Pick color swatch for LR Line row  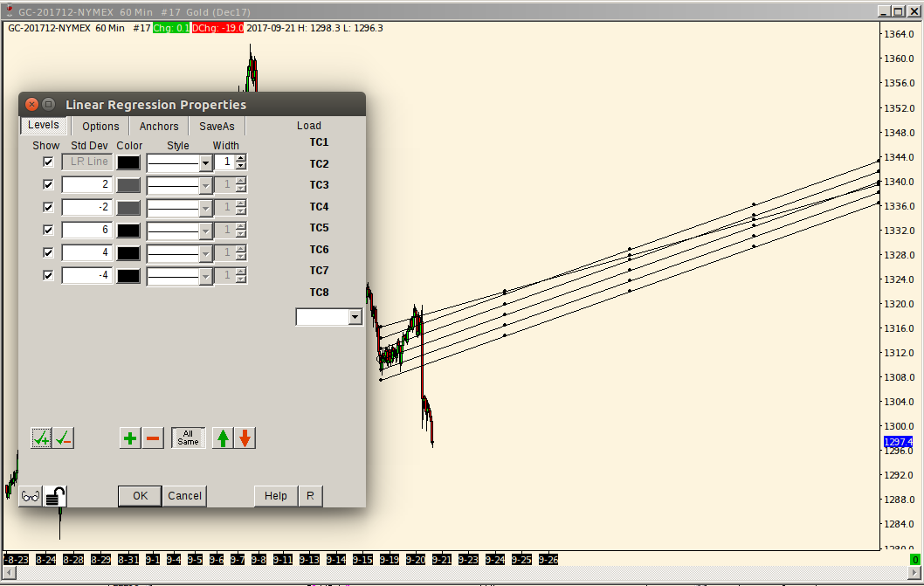tap(128, 162)
